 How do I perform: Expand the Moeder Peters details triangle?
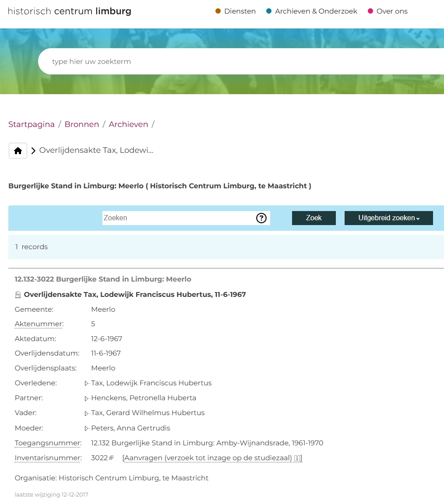(x=87, y=428)
